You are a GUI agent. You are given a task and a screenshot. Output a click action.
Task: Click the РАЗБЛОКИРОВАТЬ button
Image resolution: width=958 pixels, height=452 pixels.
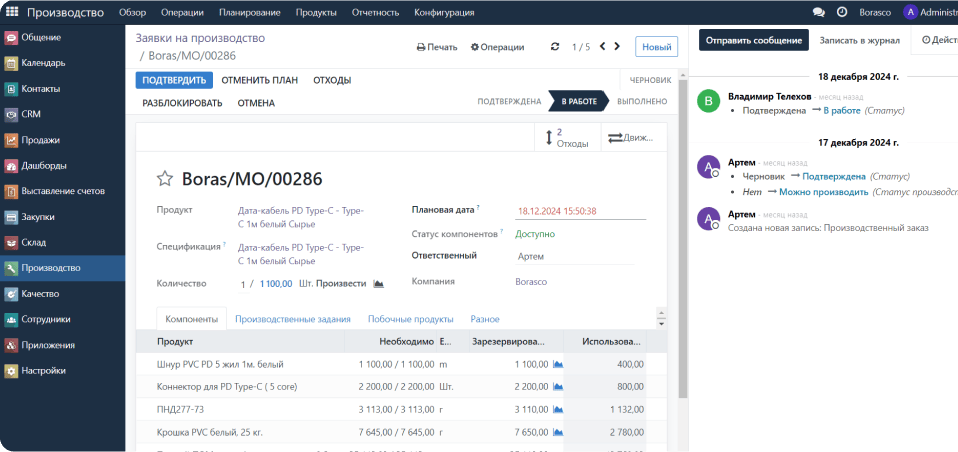pyautogui.click(x=182, y=103)
